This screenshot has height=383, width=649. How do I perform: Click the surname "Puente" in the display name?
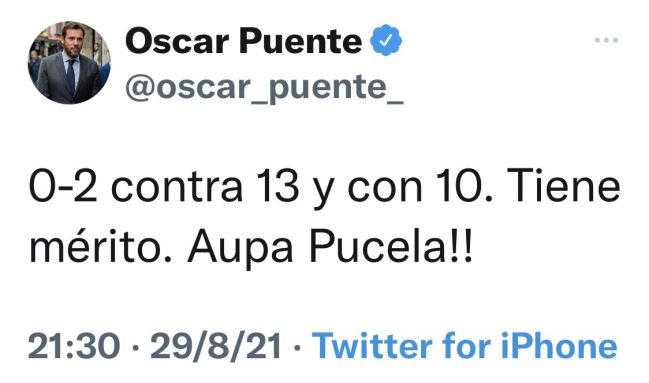point(301,41)
